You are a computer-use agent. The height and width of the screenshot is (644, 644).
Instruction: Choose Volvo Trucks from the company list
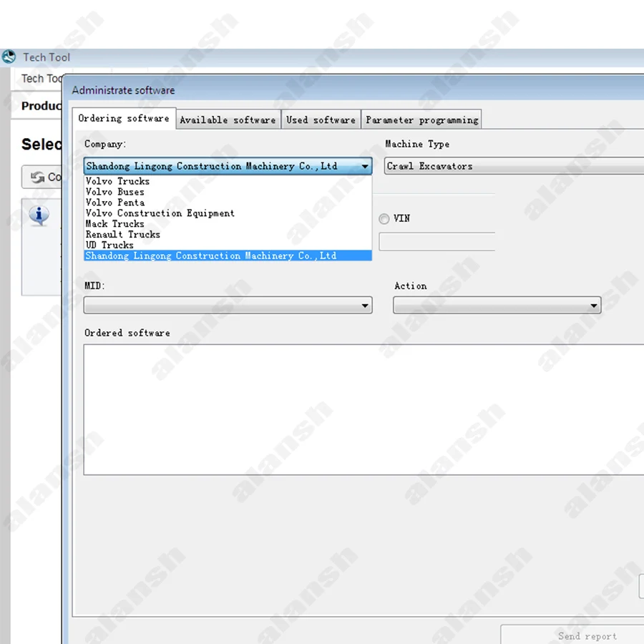[x=228, y=181]
